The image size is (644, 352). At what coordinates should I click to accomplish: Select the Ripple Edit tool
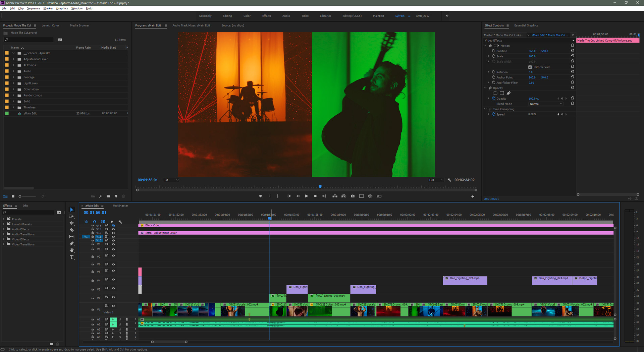click(x=71, y=223)
